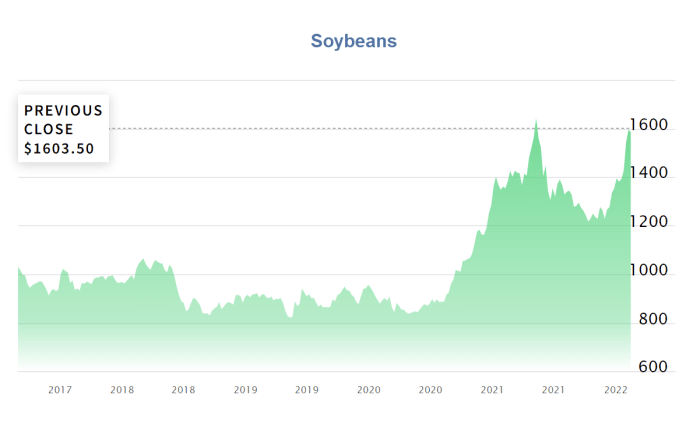700x423 pixels.
Task: Click the 2017 x-axis label
Action: pyautogui.click(x=60, y=390)
